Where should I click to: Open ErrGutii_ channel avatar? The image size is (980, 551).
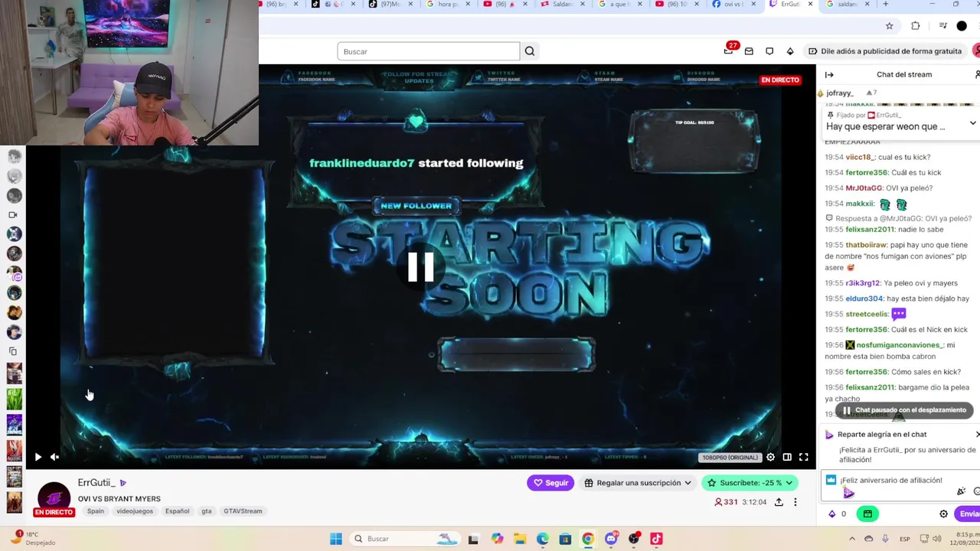click(54, 496)
